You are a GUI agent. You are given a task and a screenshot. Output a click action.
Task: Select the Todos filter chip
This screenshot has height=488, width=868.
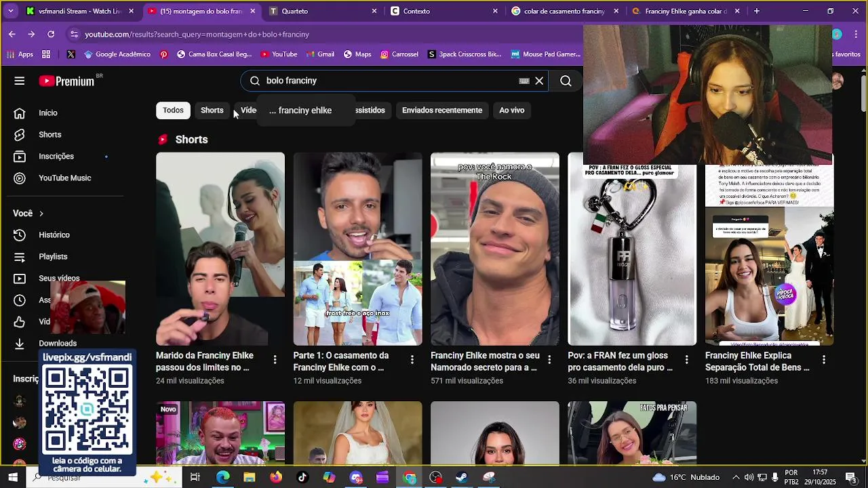173,110
